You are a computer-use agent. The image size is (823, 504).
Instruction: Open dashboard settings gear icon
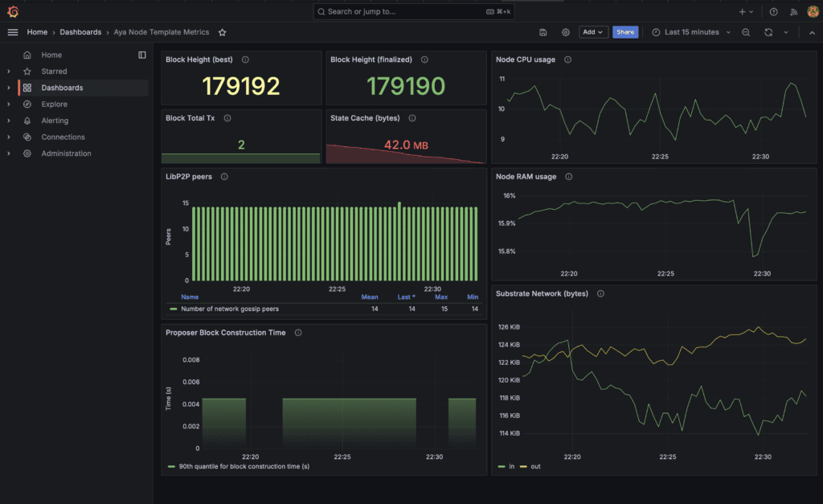point(565,32)
